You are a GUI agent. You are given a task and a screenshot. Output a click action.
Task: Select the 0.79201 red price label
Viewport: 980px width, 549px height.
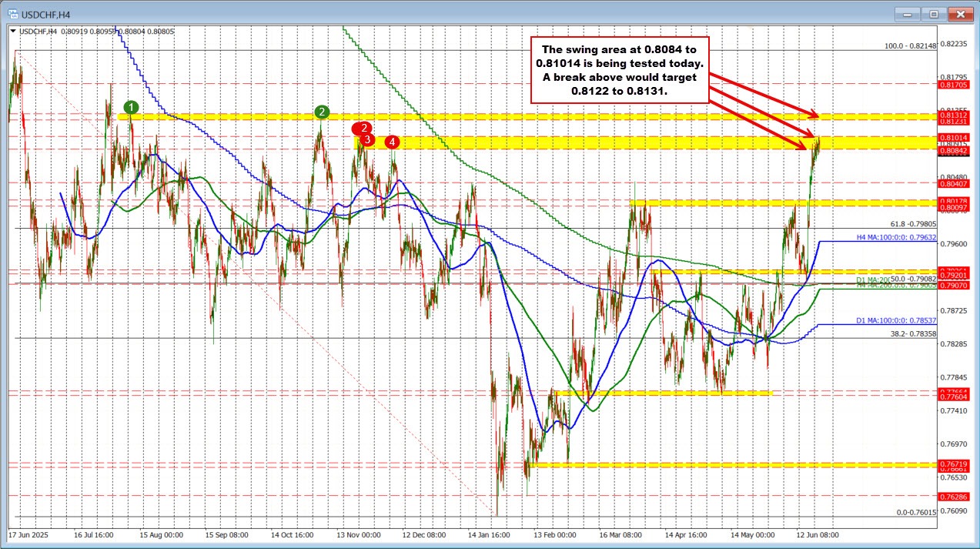952,276
